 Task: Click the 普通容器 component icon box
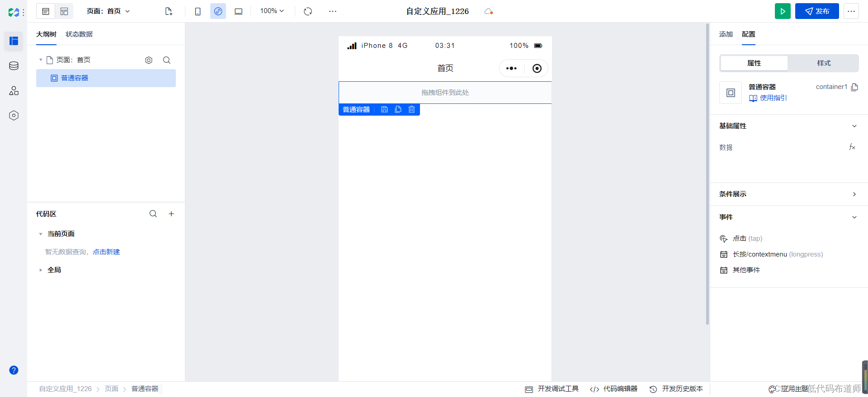731,93
